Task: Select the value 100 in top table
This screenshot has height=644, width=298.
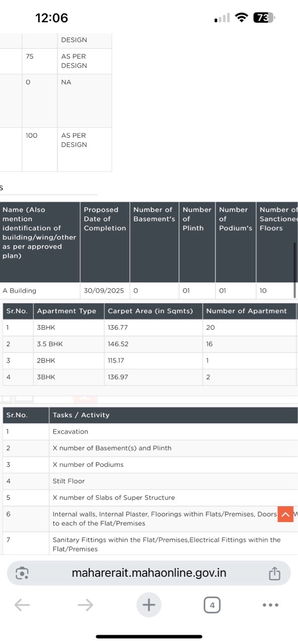Action: 31,135
